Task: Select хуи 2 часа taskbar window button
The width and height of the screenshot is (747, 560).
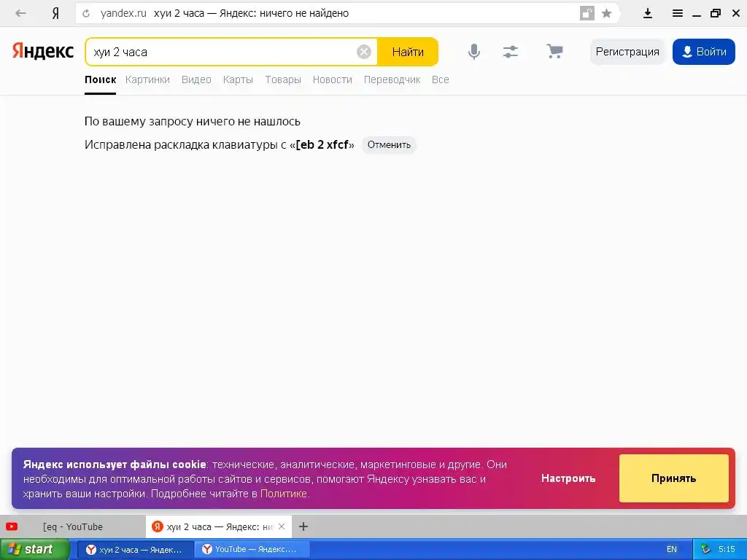Action: (x=136, y=550)
